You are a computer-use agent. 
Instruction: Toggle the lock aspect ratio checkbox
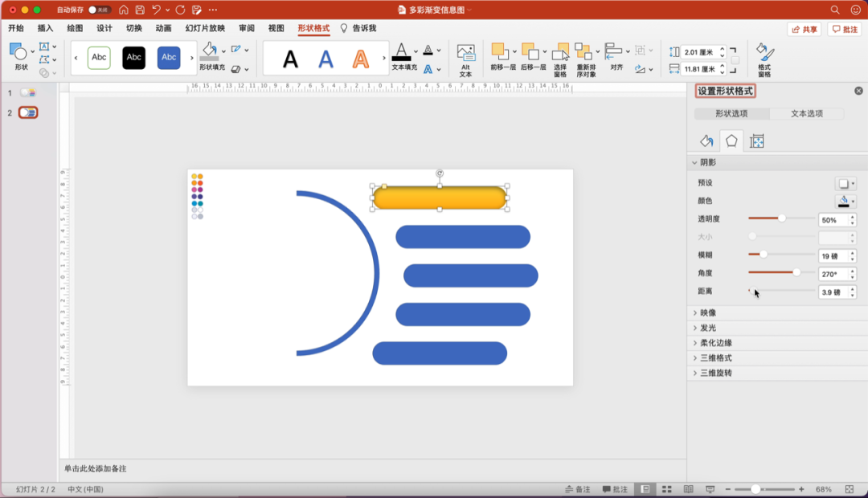(735, 60)
